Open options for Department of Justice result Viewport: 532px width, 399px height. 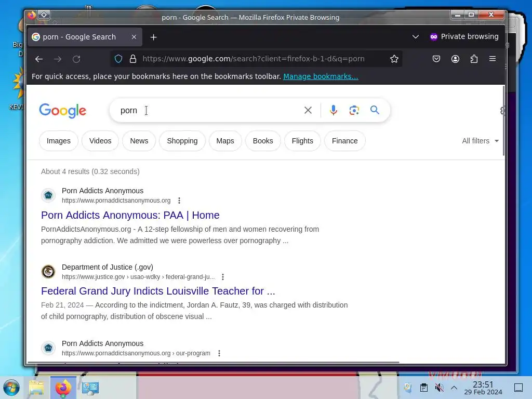[x=223, y=277]
